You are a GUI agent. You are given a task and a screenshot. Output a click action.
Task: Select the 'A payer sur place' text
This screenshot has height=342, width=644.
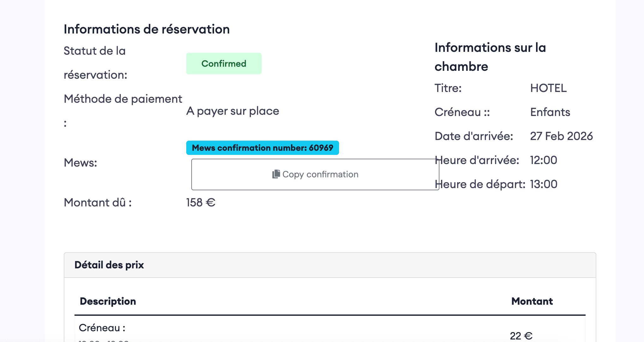click(233, 111)
